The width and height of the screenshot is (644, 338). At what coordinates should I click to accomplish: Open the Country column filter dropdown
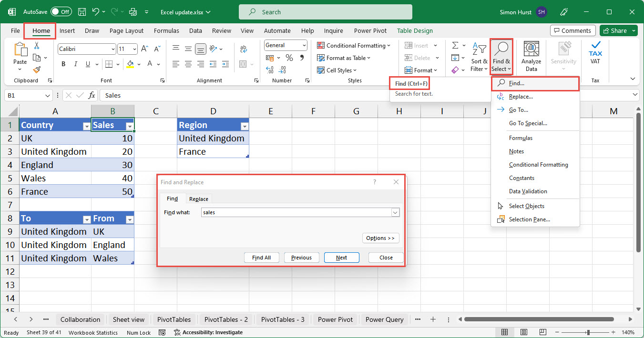click(86, 126)
